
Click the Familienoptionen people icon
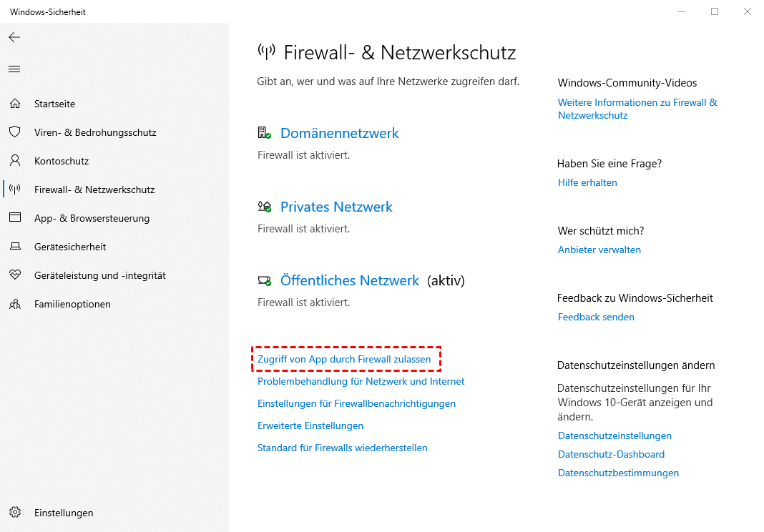pos(14,304)
